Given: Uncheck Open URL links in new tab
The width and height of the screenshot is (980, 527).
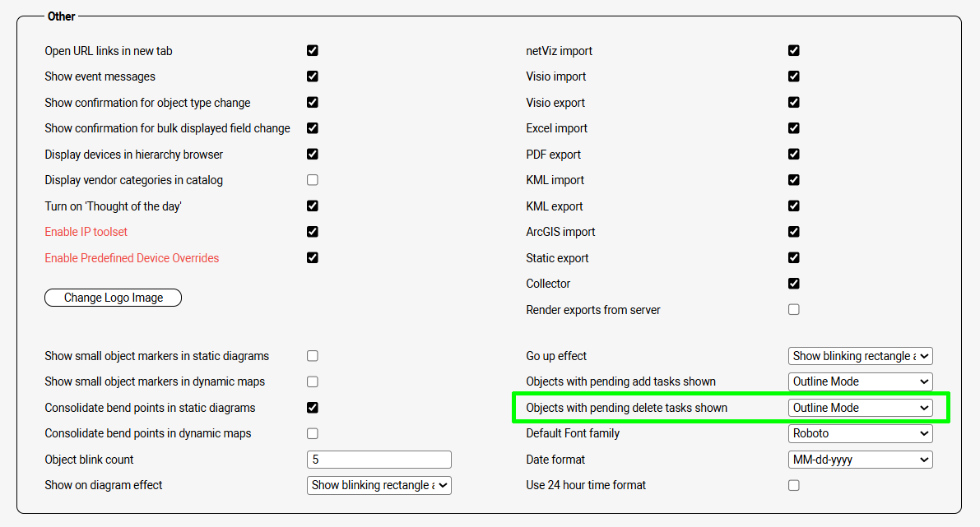Looking at the screenshot, I should 313,50.
